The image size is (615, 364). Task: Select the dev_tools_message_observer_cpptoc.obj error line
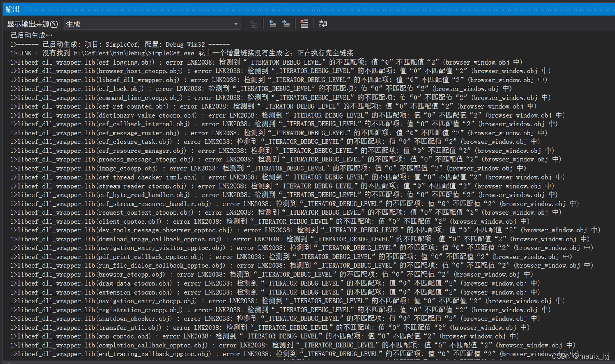click(305, 230)
